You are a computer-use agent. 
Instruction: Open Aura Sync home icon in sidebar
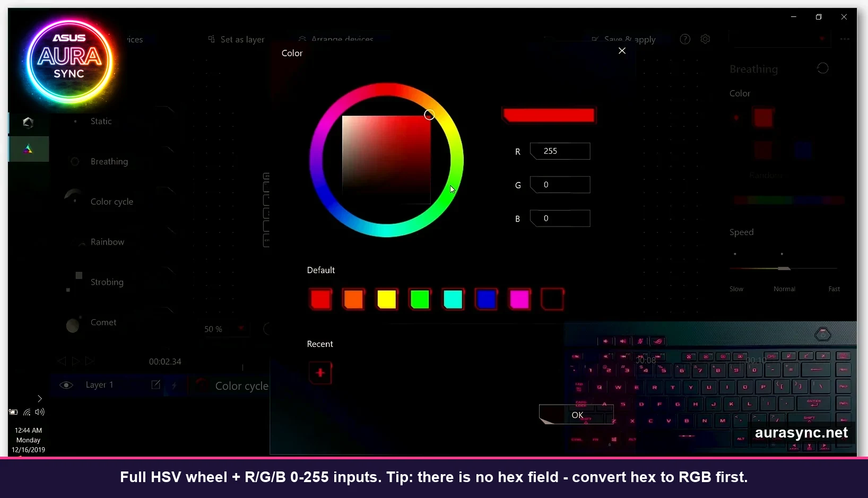[x=28, y=123]
